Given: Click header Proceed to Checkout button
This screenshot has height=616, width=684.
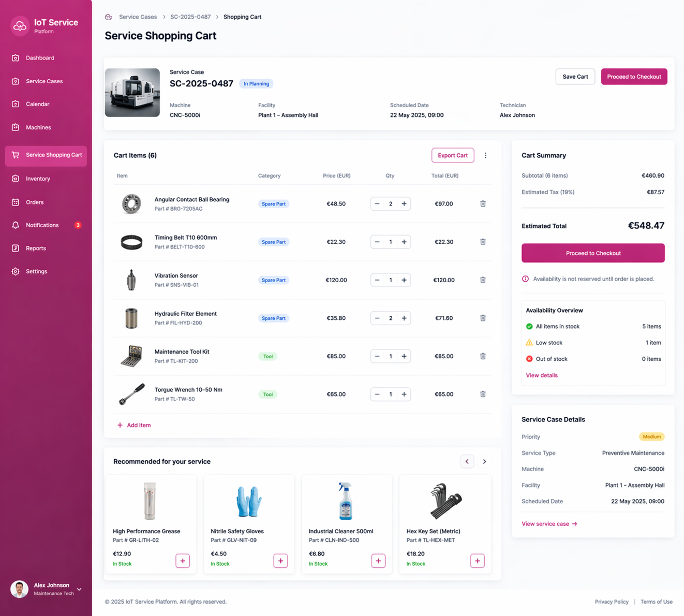Looking at the screenshot, I should (x=634, y=77).
